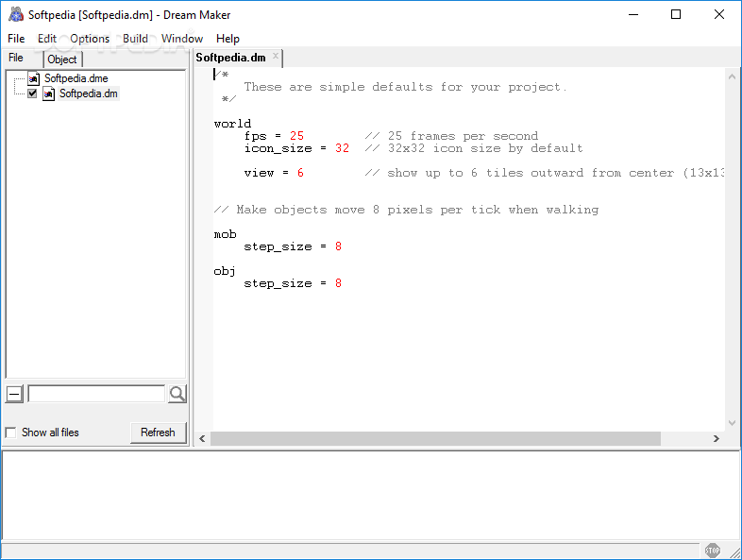Click the Softpedia.dm file icon in tree
The image size is (742, 560).
[x=48, y=93]
